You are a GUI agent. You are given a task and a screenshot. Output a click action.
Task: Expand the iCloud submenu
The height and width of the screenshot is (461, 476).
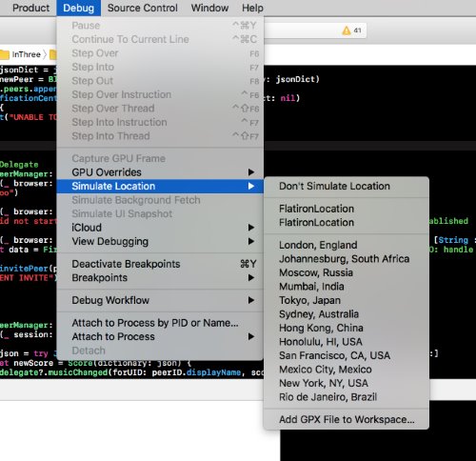[160, 228]
